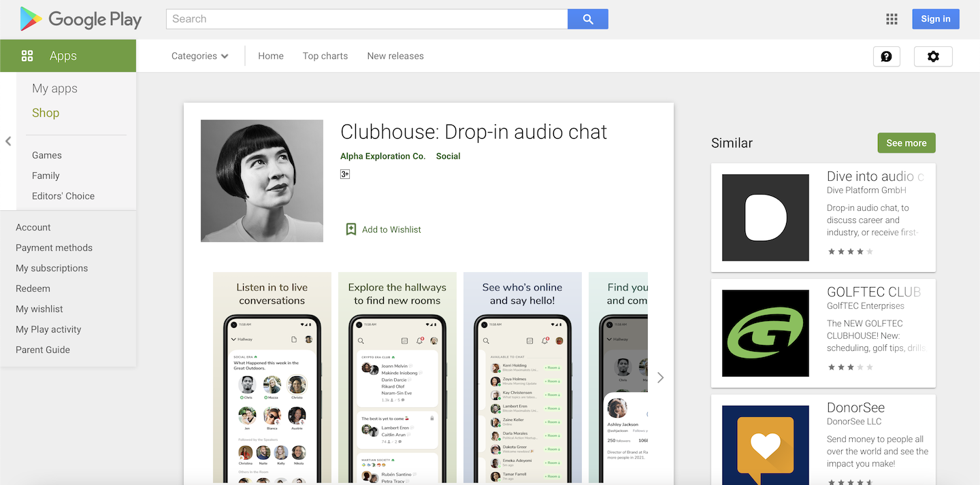Open the GOLFTEC CLUB app title

coord(874,292)
